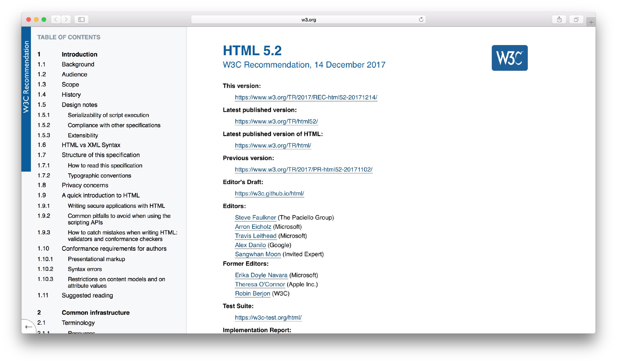Show all tabs overview icon
This screenshot has width=617, height=364.
576,19
